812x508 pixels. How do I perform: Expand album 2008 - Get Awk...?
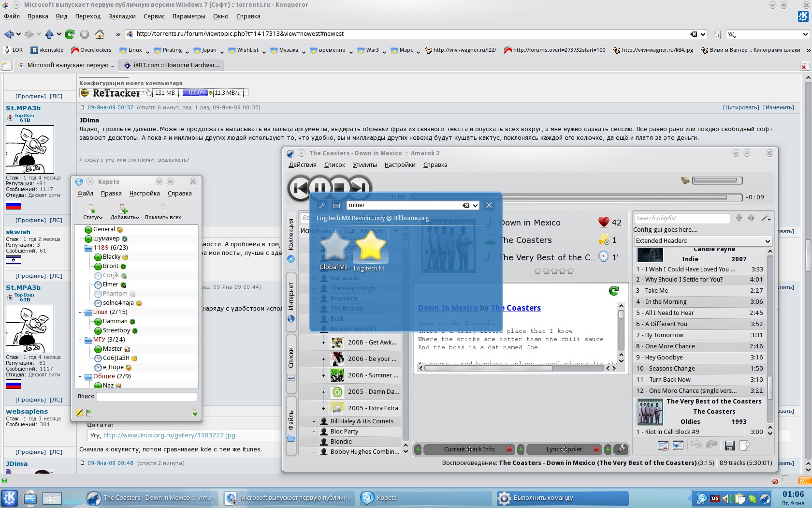324,343
